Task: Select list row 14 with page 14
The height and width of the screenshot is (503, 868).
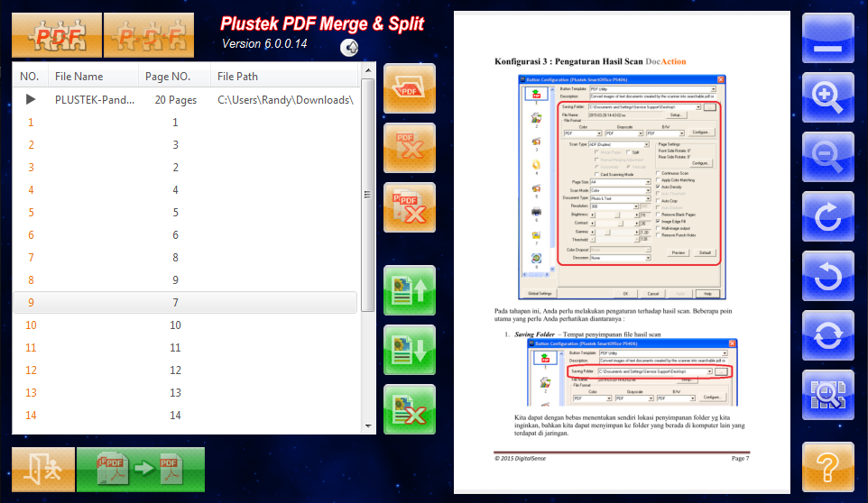Action: [x=186, y=416]
